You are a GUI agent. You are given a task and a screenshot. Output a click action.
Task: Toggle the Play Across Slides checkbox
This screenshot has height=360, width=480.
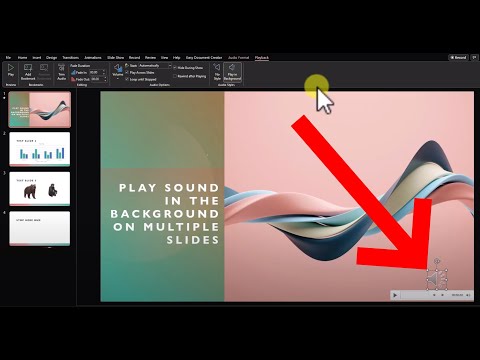click(x=127, y=72)
